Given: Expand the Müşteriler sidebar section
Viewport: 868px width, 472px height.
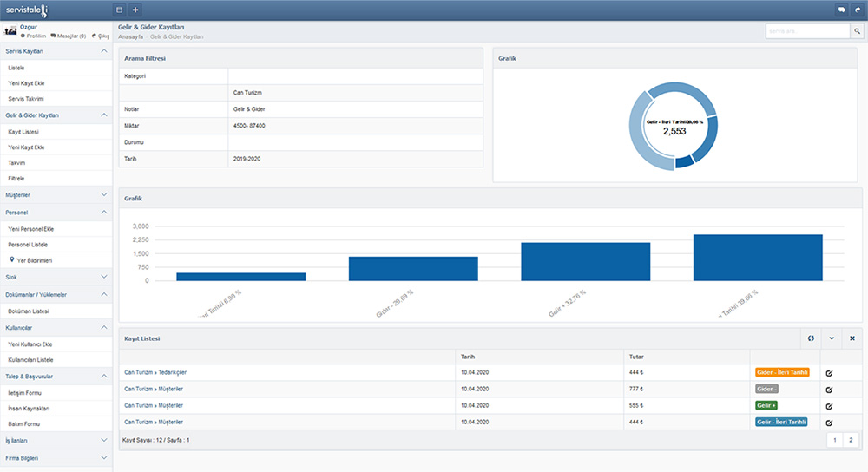Looking at the screenshot, I should click(x=103, y=195).
